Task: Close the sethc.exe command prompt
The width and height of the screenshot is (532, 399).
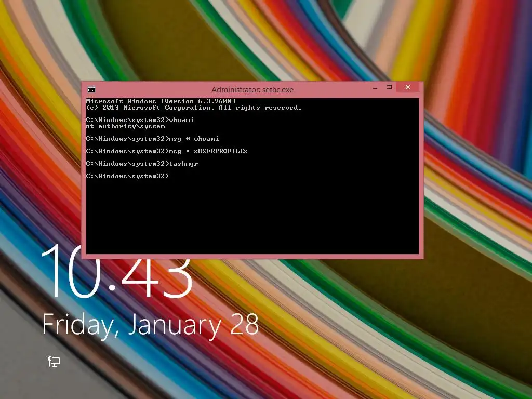Action: pos(408,87)
